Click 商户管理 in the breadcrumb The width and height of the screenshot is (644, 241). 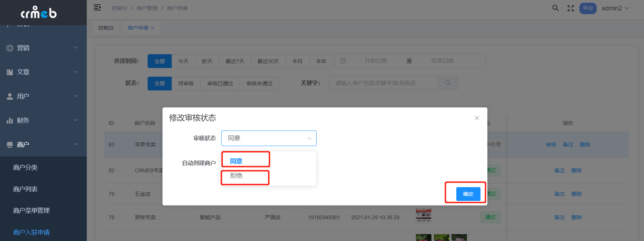tap(147, 8)
